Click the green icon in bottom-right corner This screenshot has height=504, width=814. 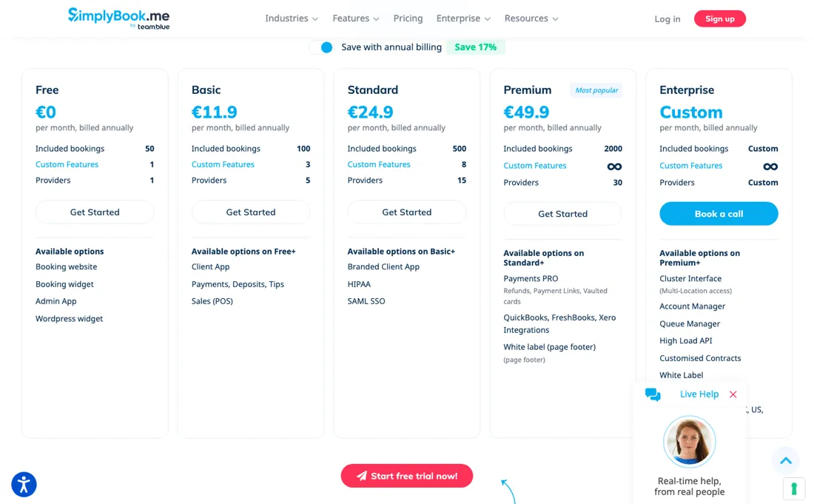point(794,488)
